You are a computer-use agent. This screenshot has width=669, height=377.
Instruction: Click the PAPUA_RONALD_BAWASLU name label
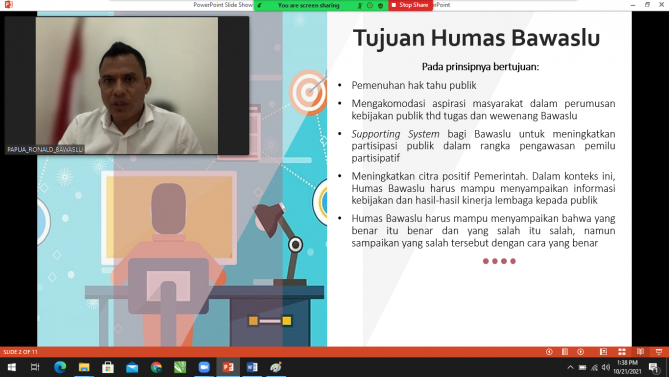[x=45, y=149]
